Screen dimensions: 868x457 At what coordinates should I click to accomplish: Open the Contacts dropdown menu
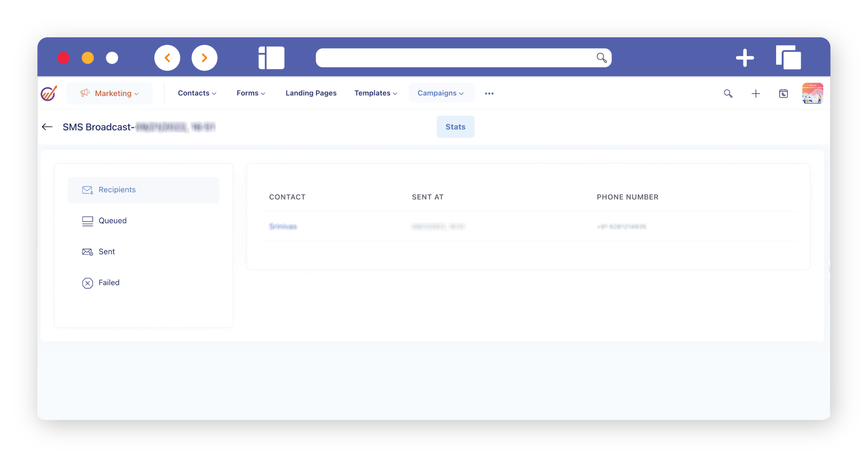tap(197, 93)
